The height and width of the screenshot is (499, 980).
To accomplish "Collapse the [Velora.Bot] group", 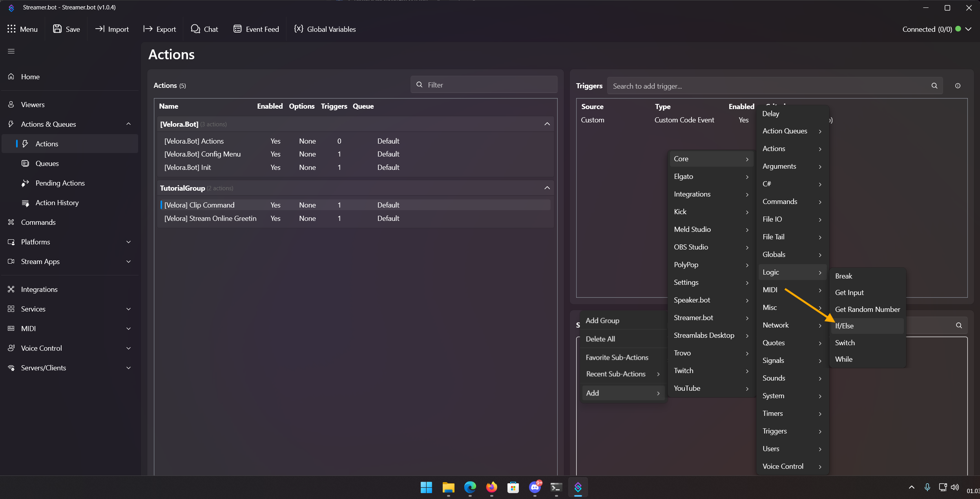I will [x=547, y=124].
